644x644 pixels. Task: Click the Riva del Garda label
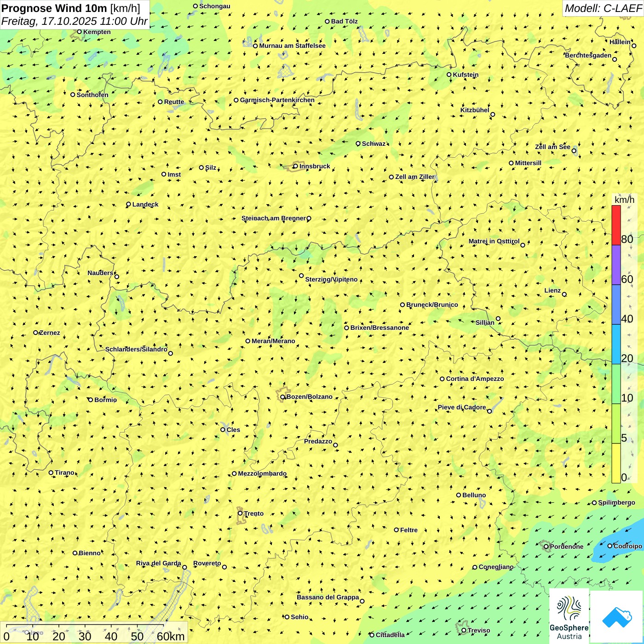(158, 563)
